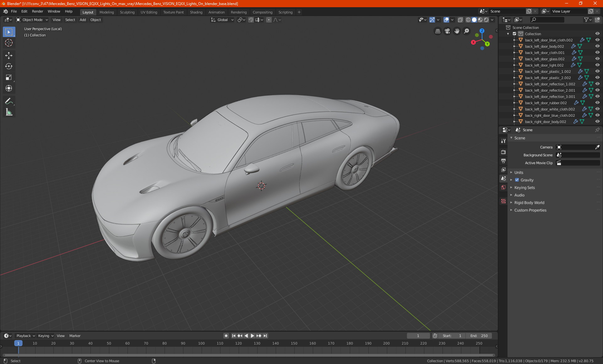Switch to rendered viewport shading

pos(486,20)
